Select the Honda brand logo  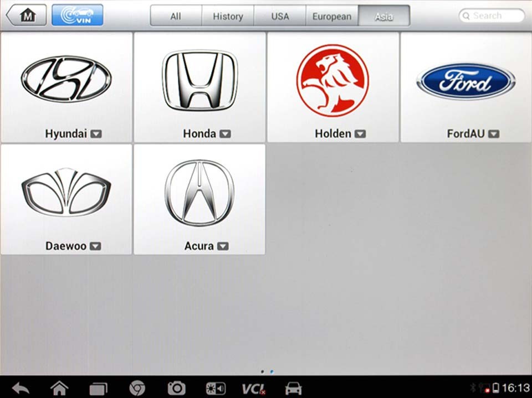click(x=199, y=81)
